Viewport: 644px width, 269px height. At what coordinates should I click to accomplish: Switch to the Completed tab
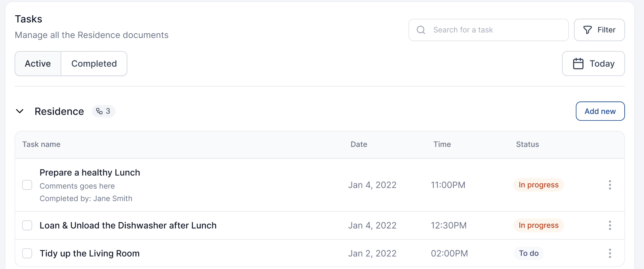tap(94, 64)
